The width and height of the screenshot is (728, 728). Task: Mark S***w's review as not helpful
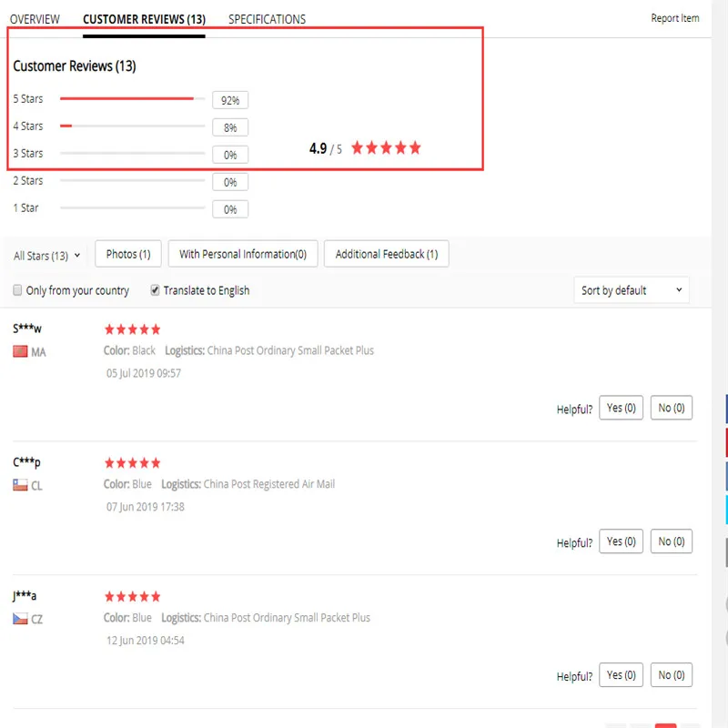pyautogui.click(x=672, y=408)
